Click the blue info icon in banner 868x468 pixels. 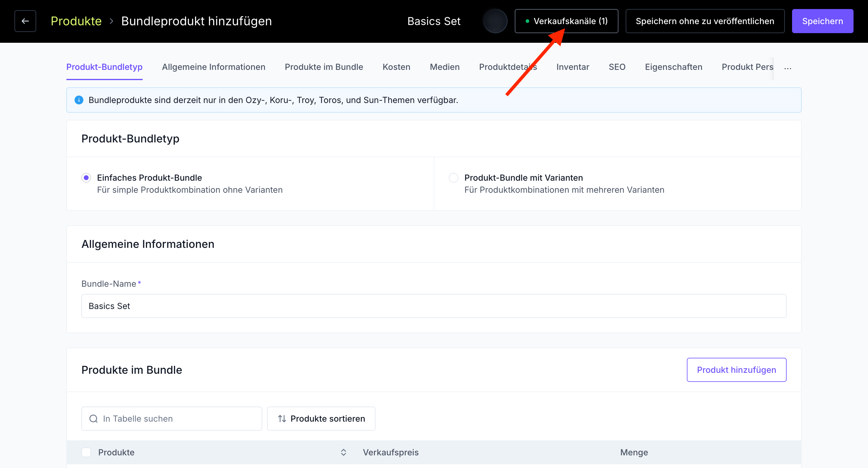pyautogui.click(x=79, y=100)
